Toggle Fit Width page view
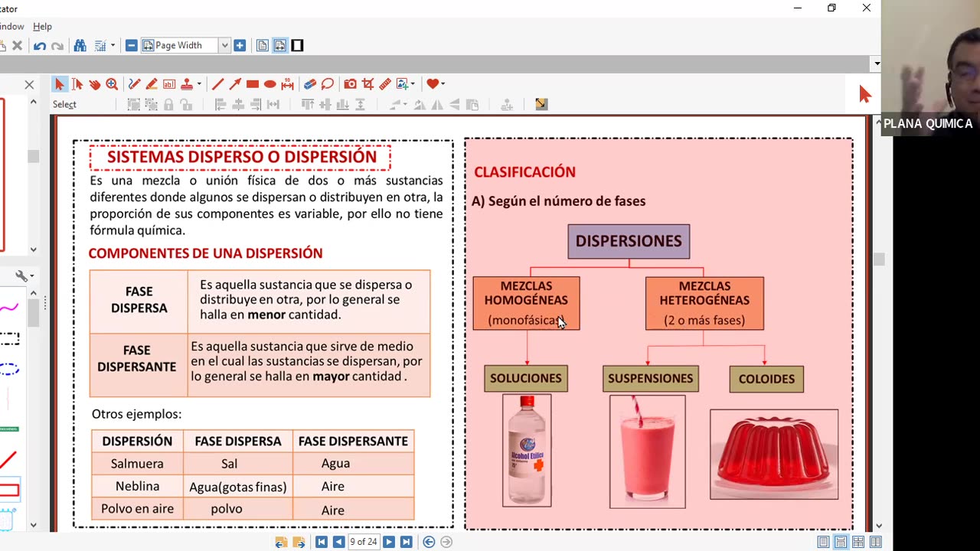The height and width of the screenshot is (551, 980). [280, 46]
